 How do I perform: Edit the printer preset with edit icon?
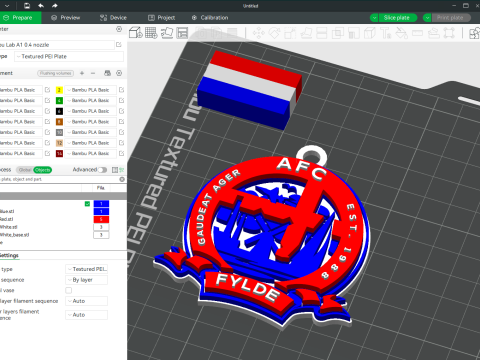tap(119, 44)
